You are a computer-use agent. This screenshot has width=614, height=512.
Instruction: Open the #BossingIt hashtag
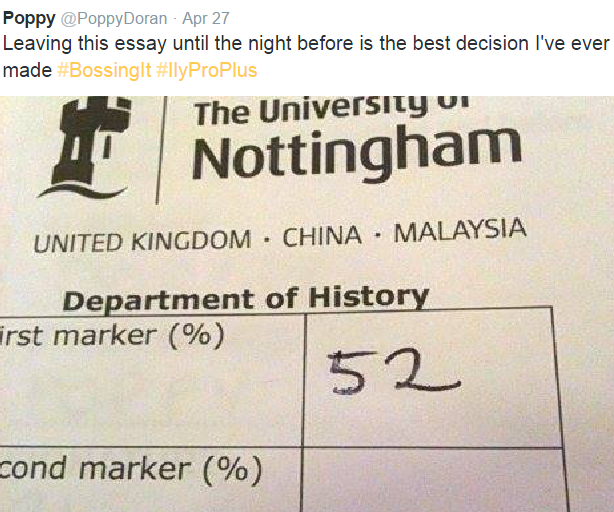(x=104, y=70)
